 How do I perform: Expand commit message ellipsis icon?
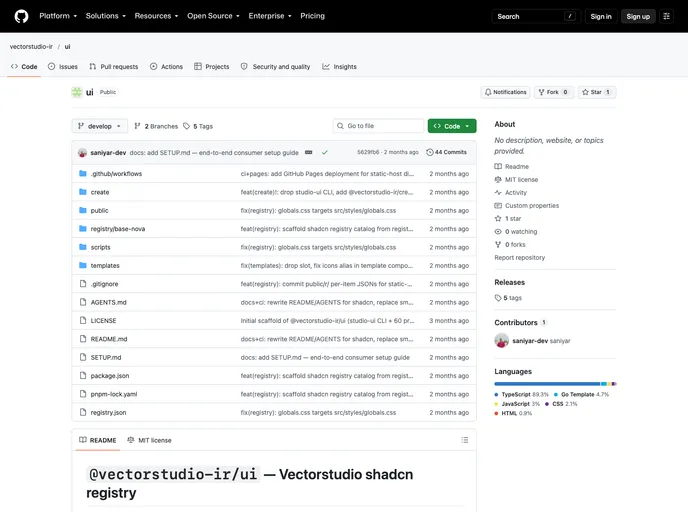pyautogui.click(x=309, y=152)
